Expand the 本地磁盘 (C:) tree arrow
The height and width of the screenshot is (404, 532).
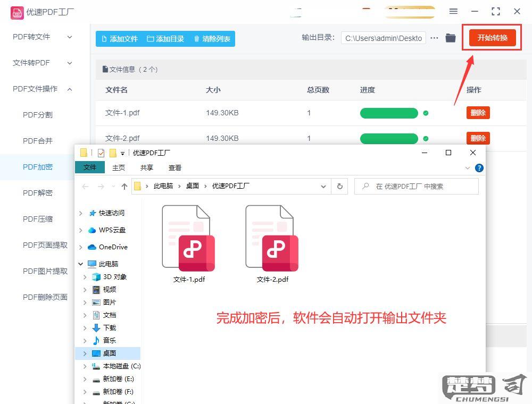click(85, 366)
